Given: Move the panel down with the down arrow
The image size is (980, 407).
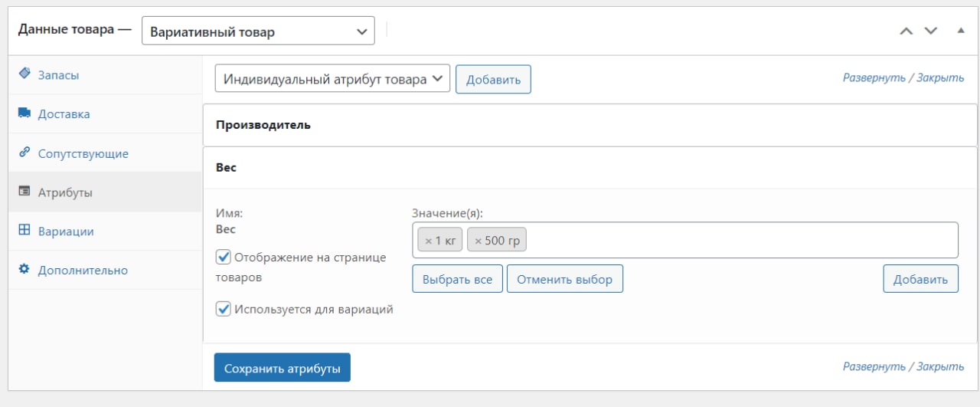Looking at the screenshot, I should click(x=931, y=31).
